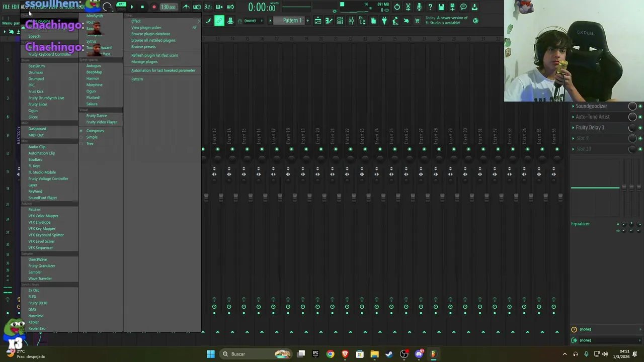Open the Playlist view icon
Screen dimensions: 644x362
(318, 21)
